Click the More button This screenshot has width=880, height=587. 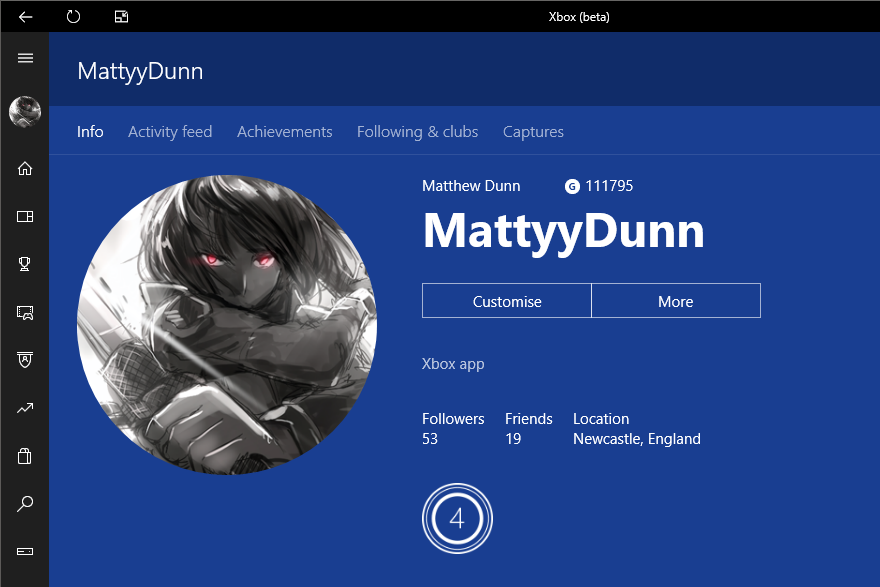(x=676, y=301)
